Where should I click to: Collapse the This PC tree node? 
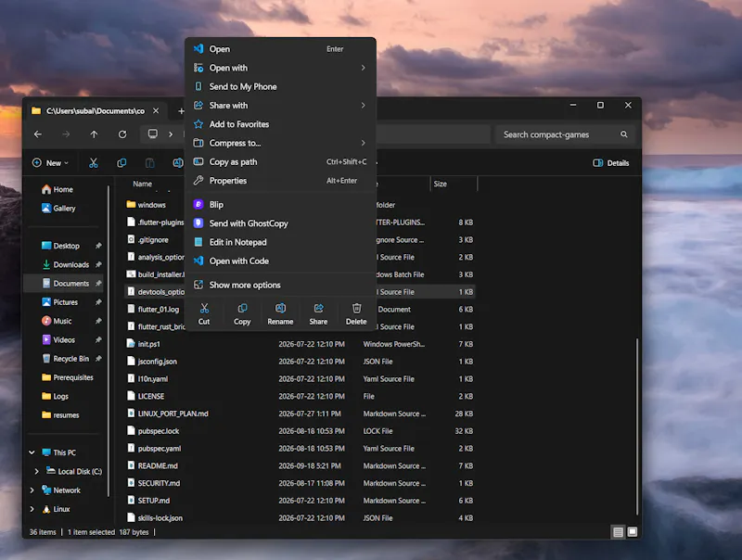pyautogui.click(x=32, y=452)
